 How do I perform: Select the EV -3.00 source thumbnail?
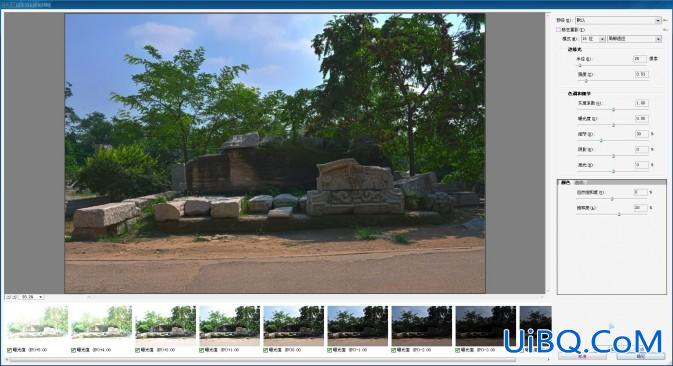click(x=485, y=326)
